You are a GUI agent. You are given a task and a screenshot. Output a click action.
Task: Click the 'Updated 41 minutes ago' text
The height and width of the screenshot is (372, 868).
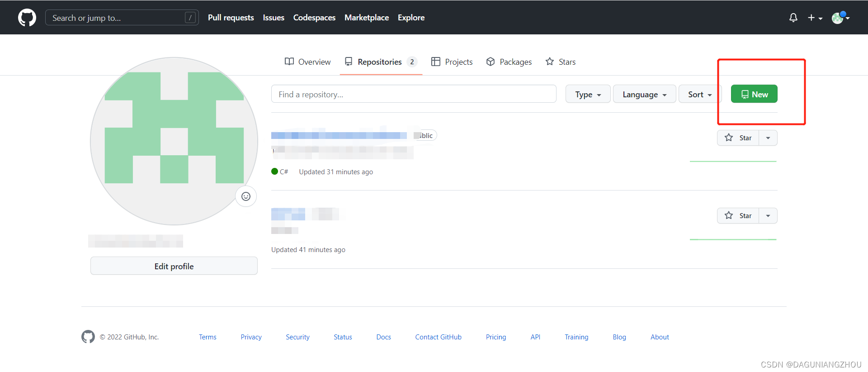point(308,250)
